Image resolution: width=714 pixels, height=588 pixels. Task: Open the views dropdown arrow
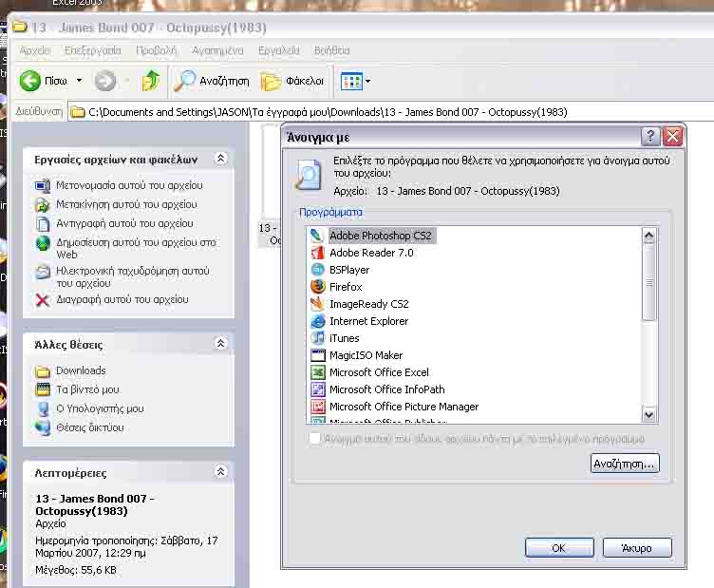pos(368,81)
